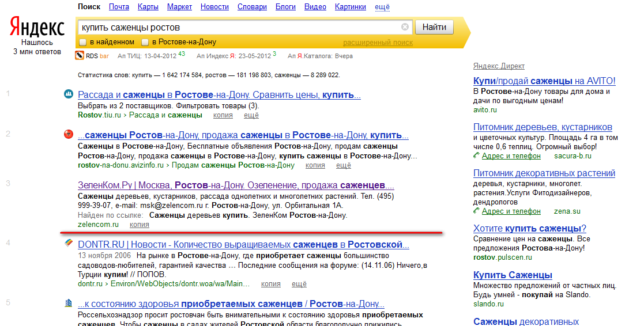Click the avito.ru ad URL
Viewport: 644px width, 326px height.
[x=485, y=110]
